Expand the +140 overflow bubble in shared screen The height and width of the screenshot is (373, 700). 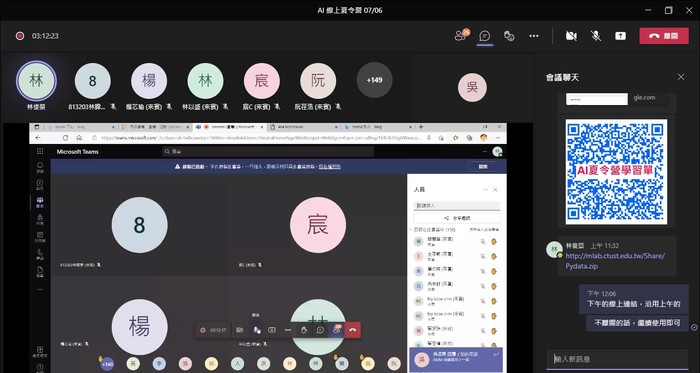coord(107,364)
